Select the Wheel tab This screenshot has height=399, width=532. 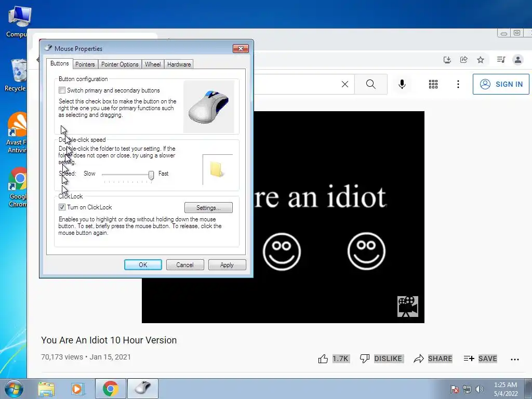click(153, 64)
